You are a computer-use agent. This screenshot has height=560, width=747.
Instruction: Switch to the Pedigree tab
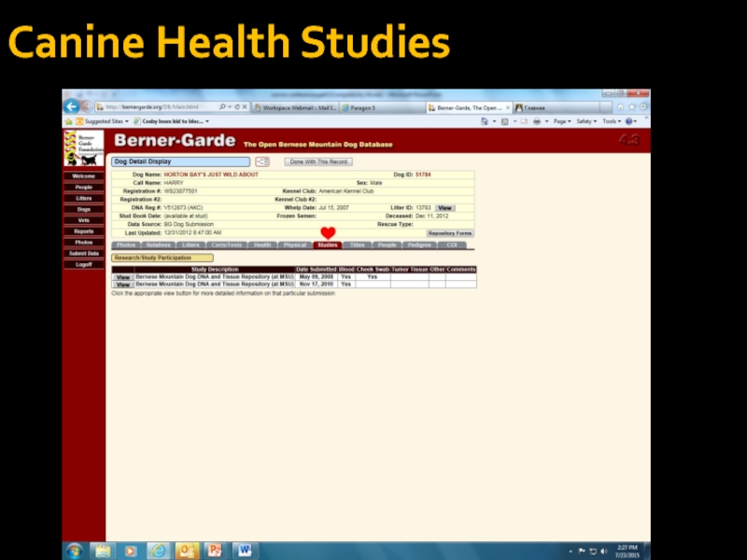[419, 245]
